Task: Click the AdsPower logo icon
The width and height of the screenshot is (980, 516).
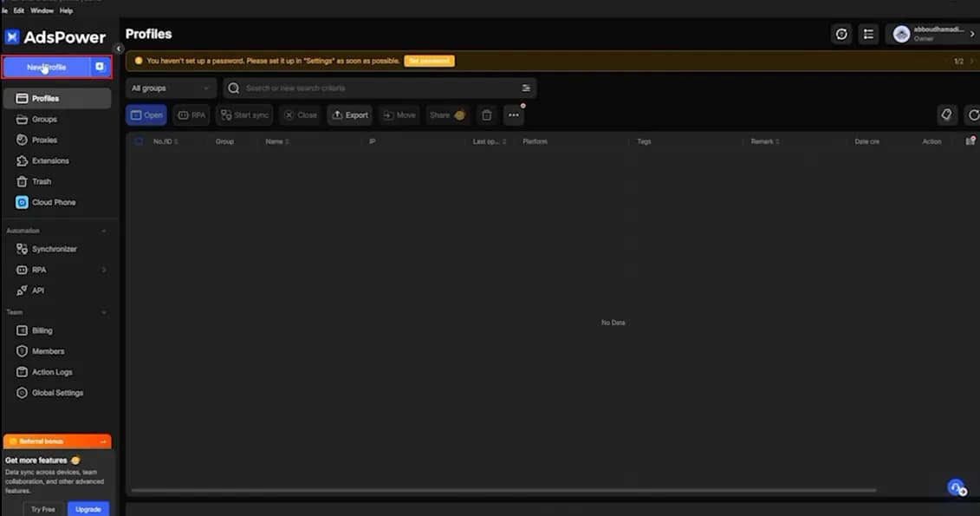Action: [x=12, y=37]
